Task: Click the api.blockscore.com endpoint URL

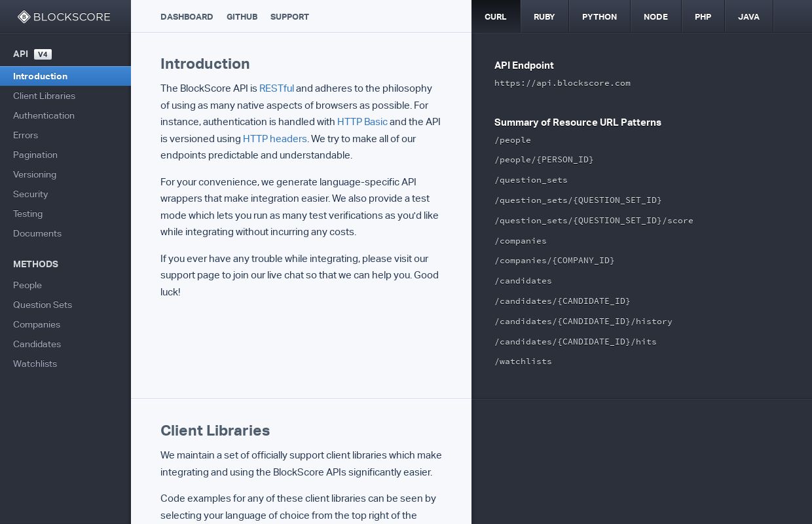Action: (563, 83)
